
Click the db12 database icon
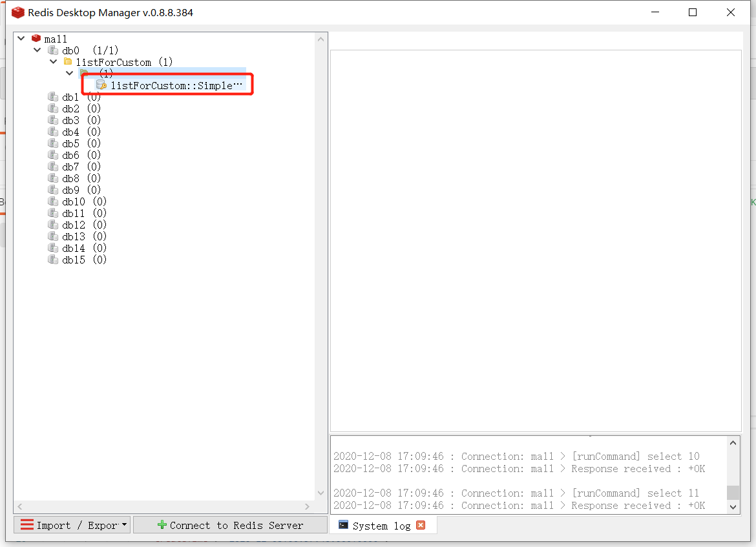pyautogui.click(x=53, y=225)
